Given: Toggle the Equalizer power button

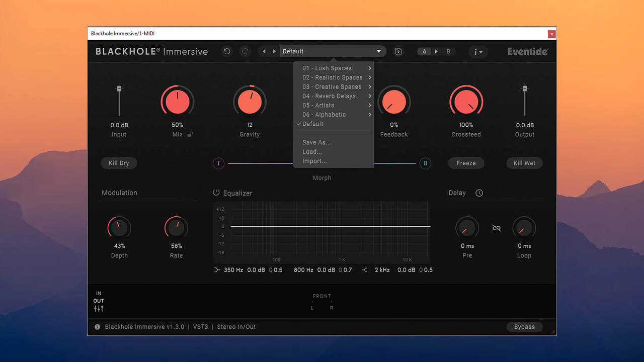Looking at the screenshot, I should coord(215,193).
